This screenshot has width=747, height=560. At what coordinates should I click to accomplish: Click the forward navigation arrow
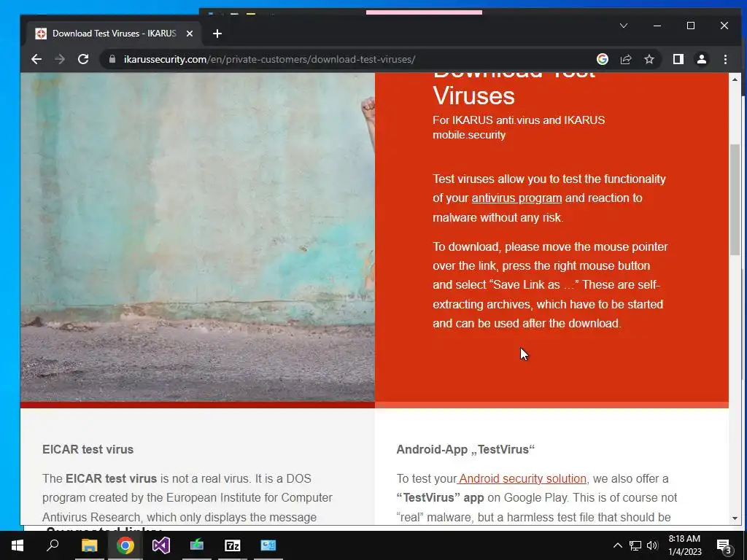click(x=60, y=60)
